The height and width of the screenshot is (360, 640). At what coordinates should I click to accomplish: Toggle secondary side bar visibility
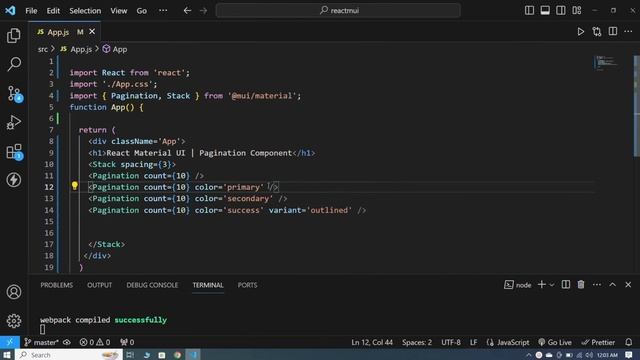561,10
